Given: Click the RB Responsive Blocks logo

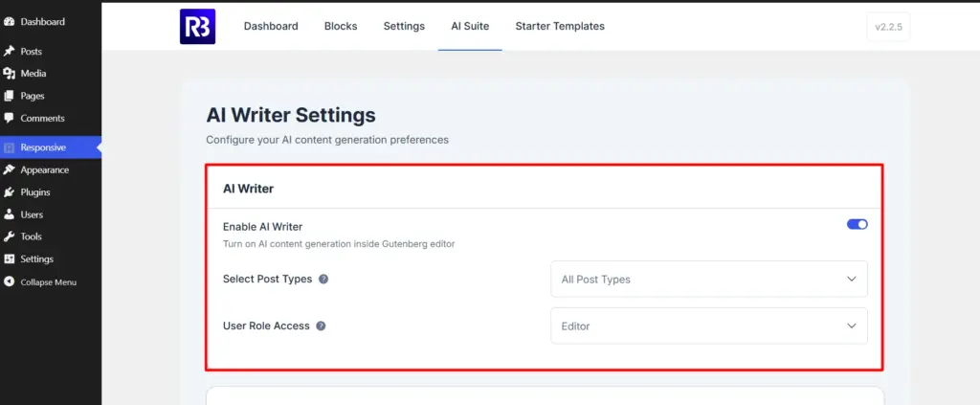Looking at the screenshot, I should tap(197, 26).
